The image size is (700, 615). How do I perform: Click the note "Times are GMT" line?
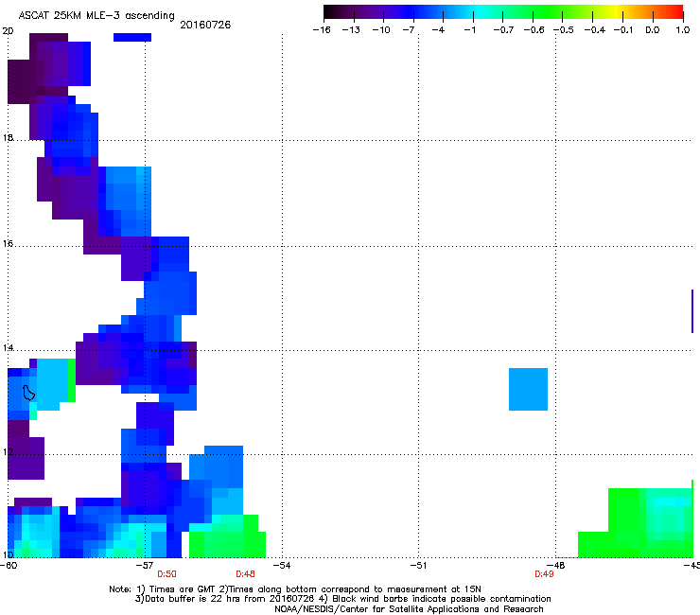pos(295,589)
